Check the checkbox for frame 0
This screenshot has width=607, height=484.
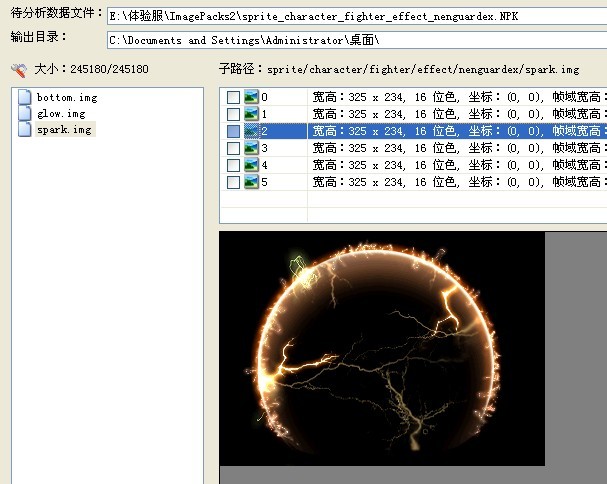[x=233, y=97]
